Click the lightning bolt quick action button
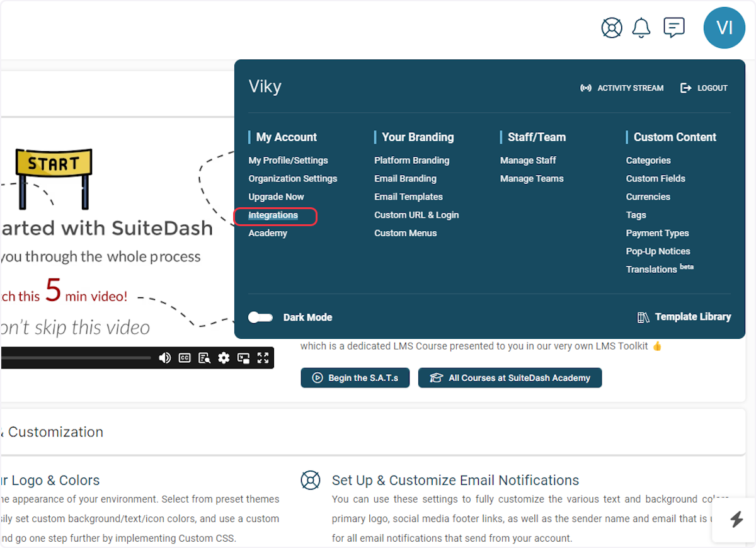756x548 pixels. point(736,519)
